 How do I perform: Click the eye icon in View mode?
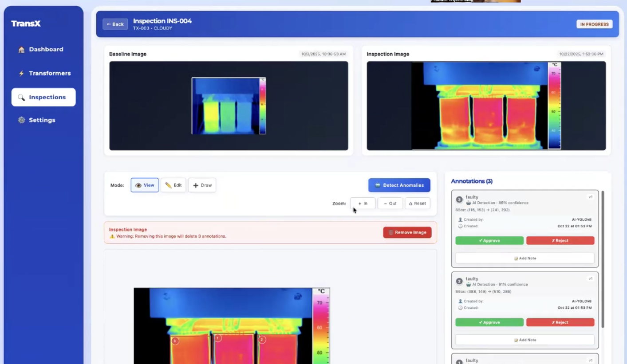pos(138,185)
